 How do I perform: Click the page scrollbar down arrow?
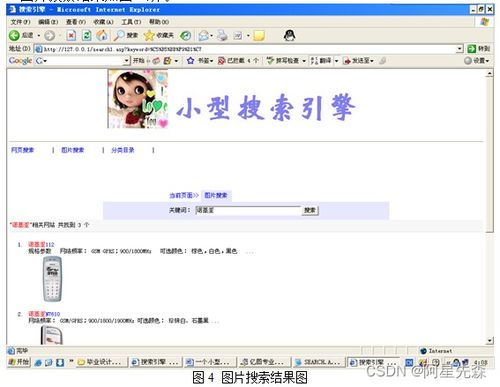(489, 340)
